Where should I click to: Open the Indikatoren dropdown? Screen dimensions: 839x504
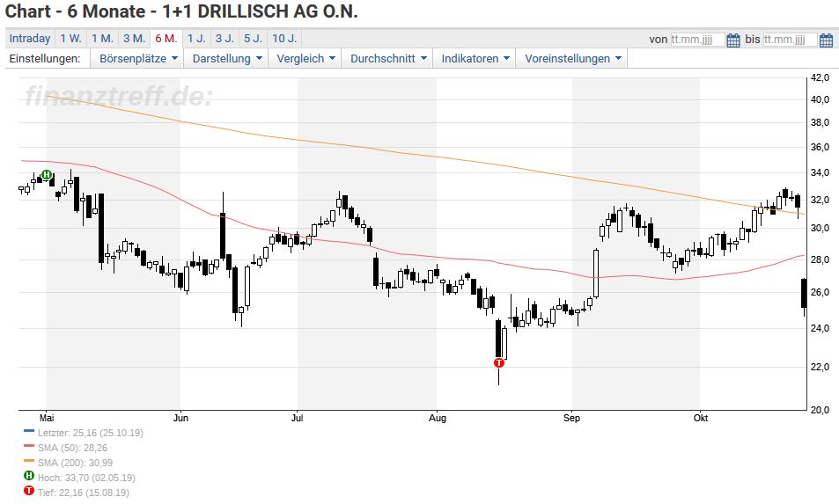pyautogui.click(x=475, y=59)
